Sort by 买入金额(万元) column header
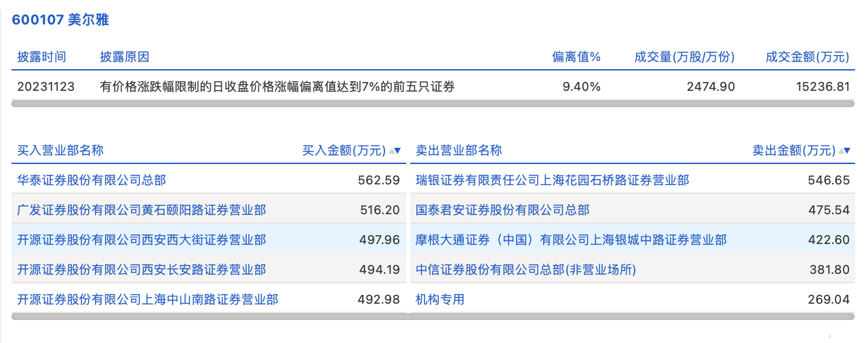Viewport: 868px width, 343px height. (344, 150)
